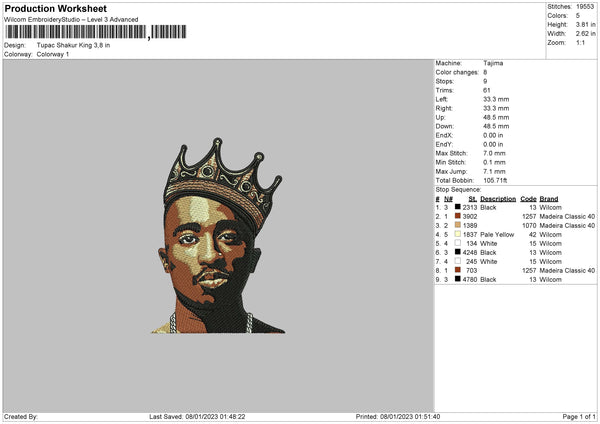This screenshot has width=600, height=424.
Task: Click the 'Code' column header
Action: [528, 199]
